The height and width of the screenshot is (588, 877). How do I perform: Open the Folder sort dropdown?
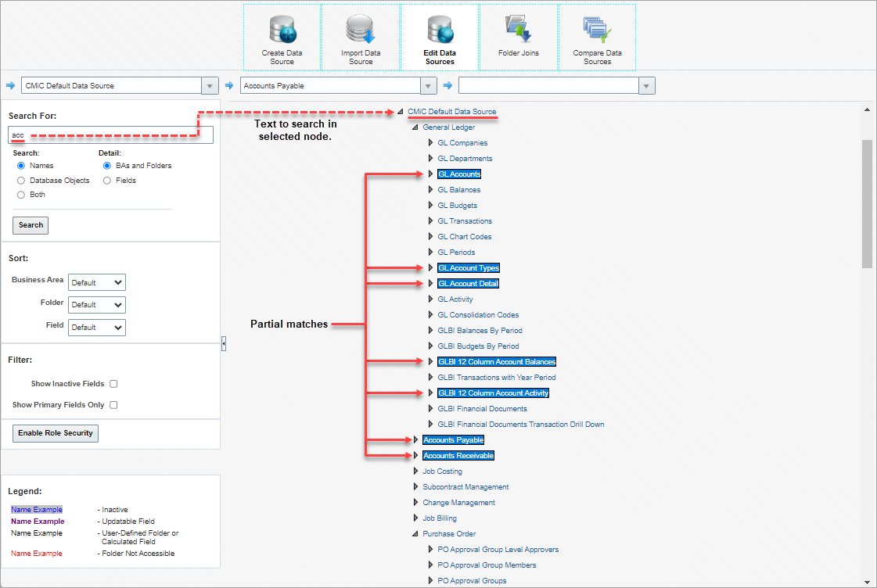(97, 305)
